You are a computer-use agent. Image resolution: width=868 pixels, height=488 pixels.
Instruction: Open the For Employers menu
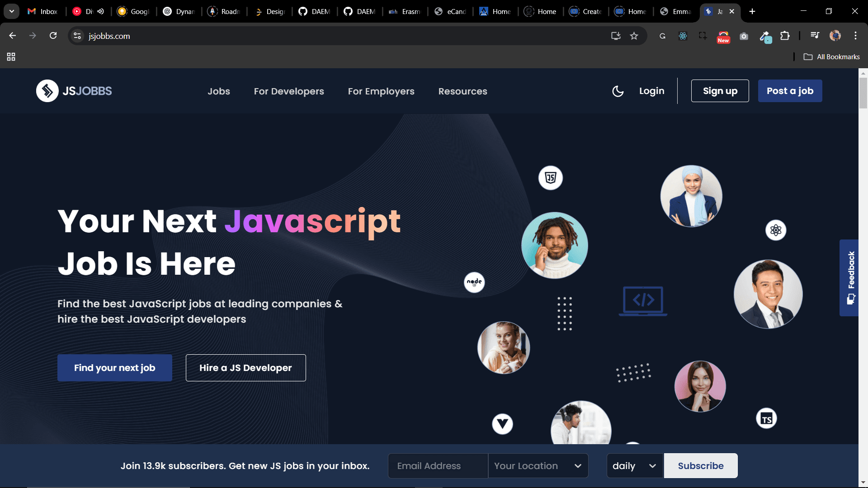[x=381, y=91]
